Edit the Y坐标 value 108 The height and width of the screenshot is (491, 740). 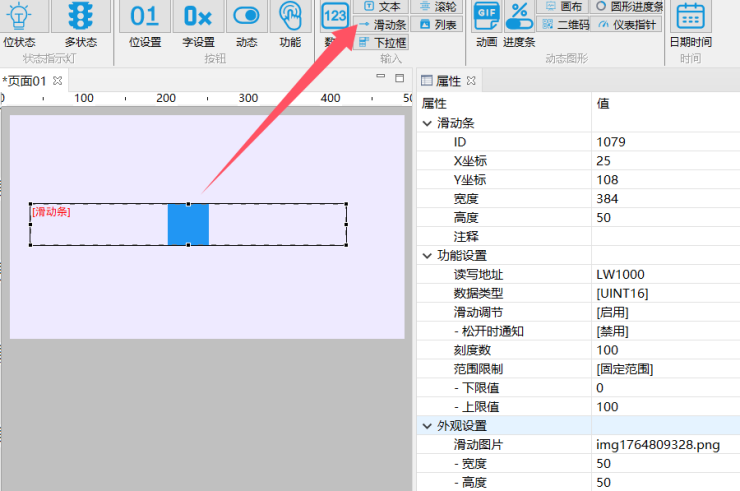665,180
